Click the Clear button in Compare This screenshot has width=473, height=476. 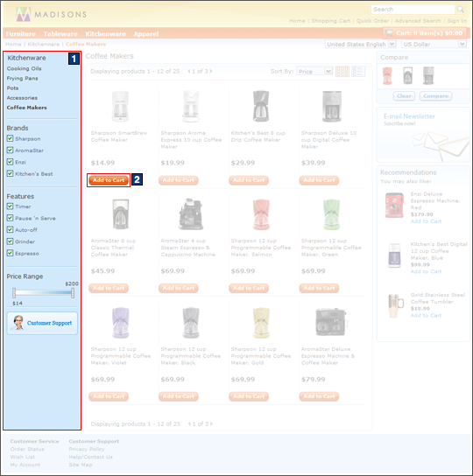pyautogui.click(x=404, y=96)
